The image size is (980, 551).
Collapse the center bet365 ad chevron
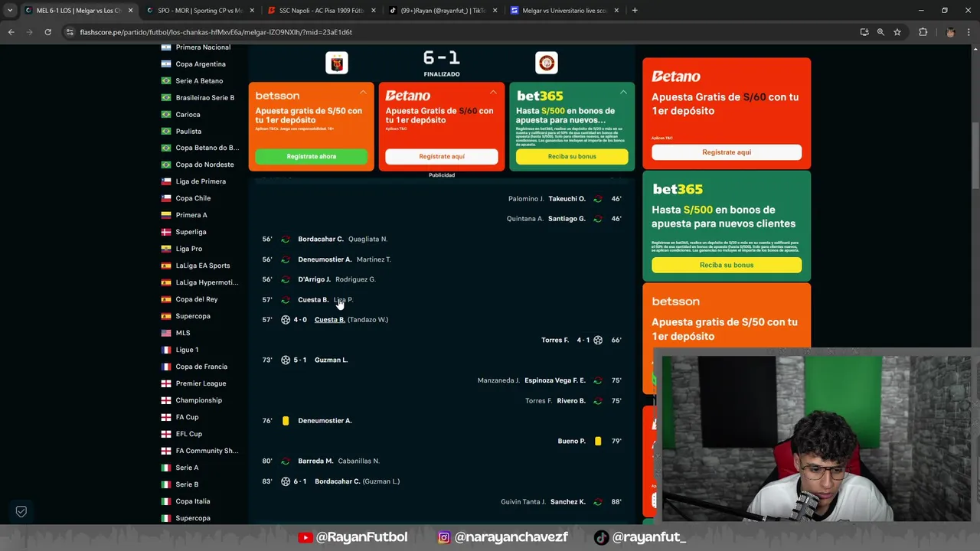[623, 92]
